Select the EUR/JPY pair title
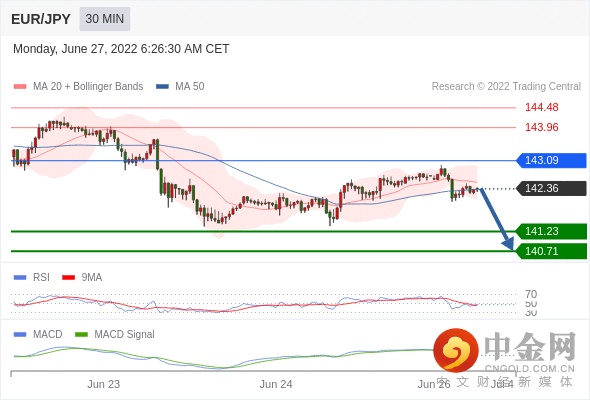The height and width of the screenshot is (400, 590). point(41,19)
